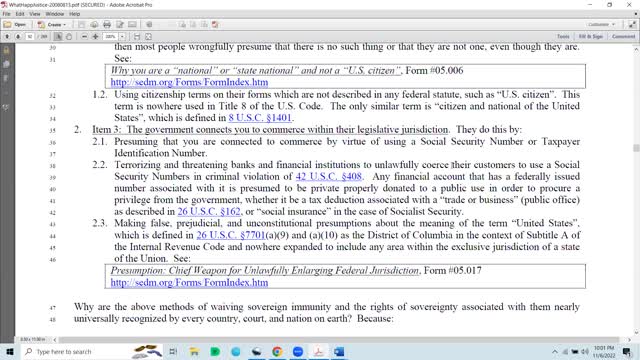Go to previous page arrow
640x360 pixels.
point(7,36)
